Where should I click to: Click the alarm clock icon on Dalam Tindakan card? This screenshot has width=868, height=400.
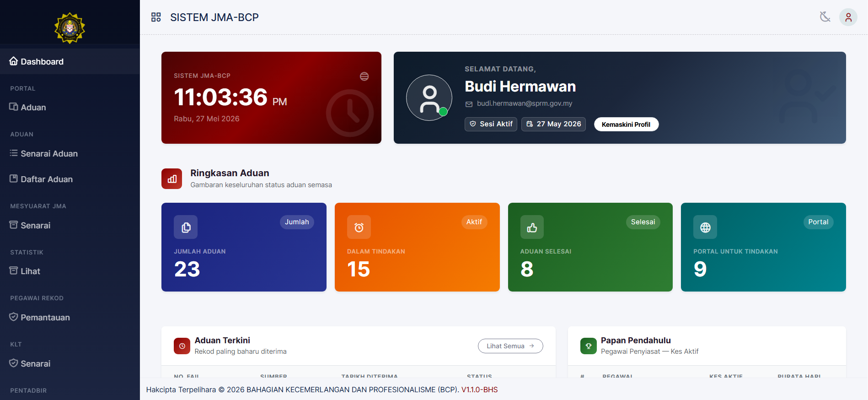point(359,227)
